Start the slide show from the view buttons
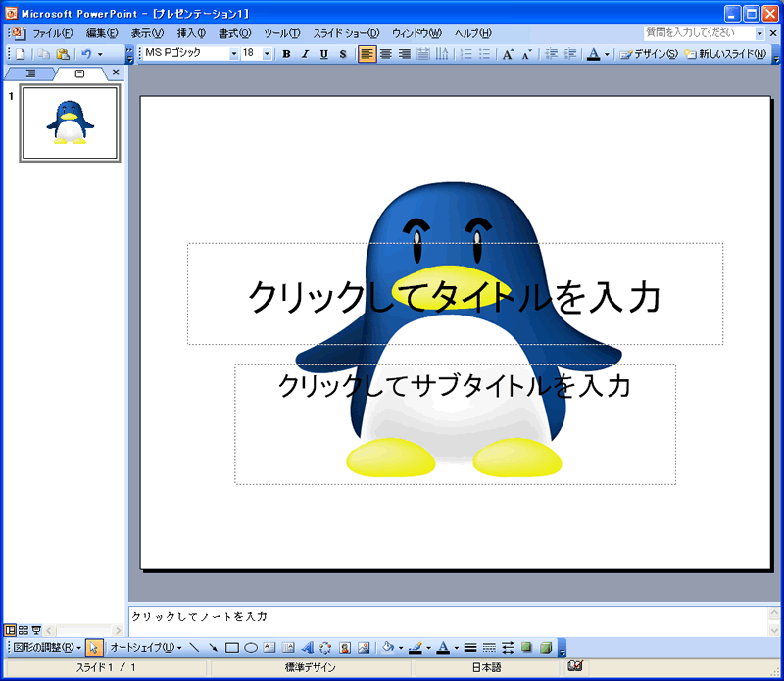The width and height of the screenshot is (784, 681). pos(36,630)
